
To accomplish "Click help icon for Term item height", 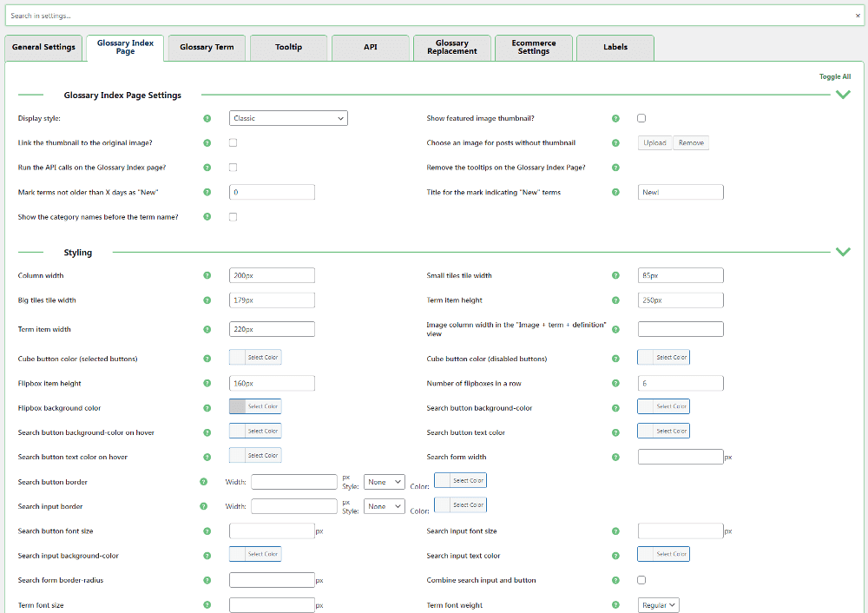I will [x=615, y=300].
